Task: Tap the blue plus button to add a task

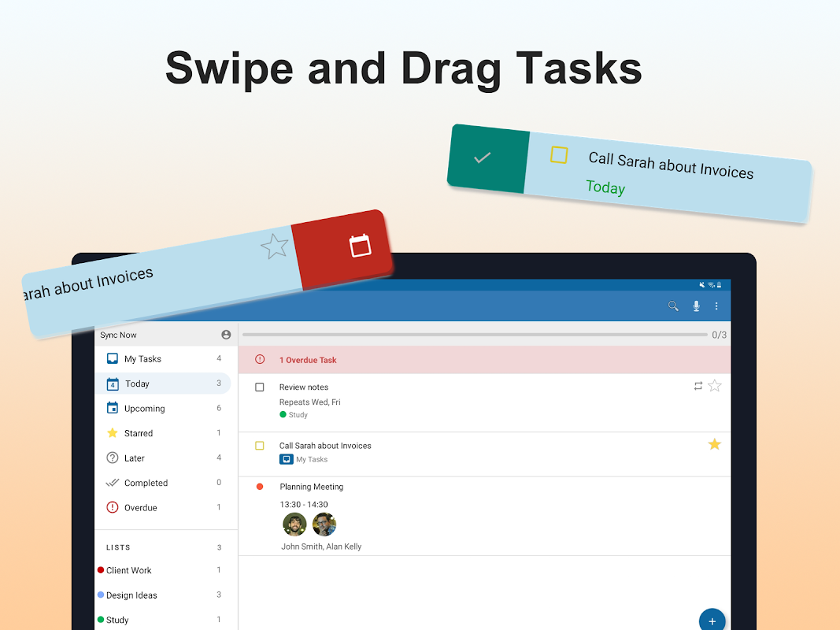Action: click(x=712, y=620)
